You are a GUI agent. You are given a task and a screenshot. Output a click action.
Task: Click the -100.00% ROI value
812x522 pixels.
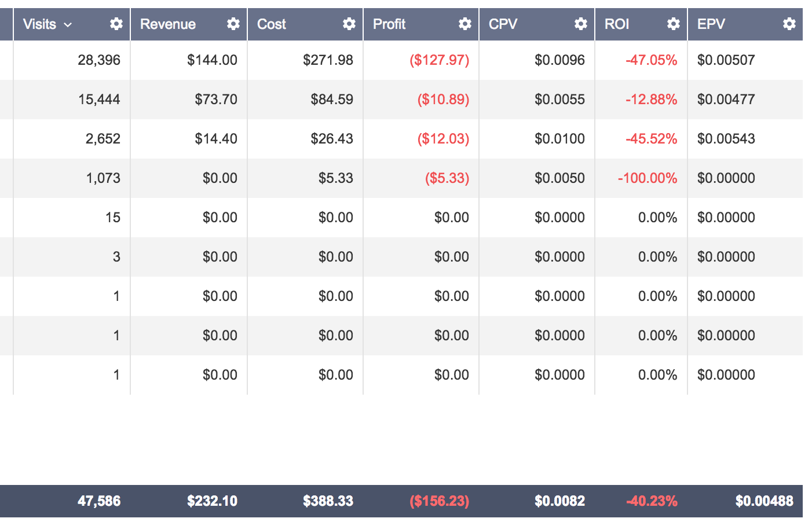(648, 178)
